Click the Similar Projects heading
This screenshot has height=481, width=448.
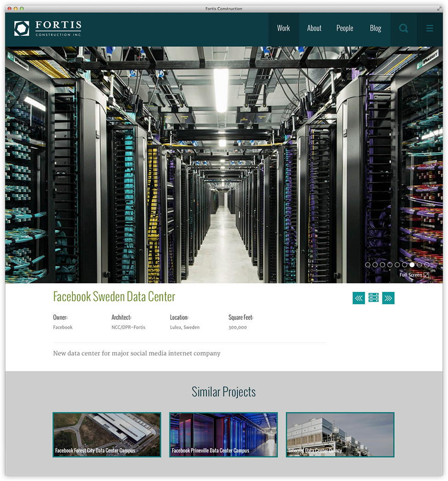tap(224, 392)
